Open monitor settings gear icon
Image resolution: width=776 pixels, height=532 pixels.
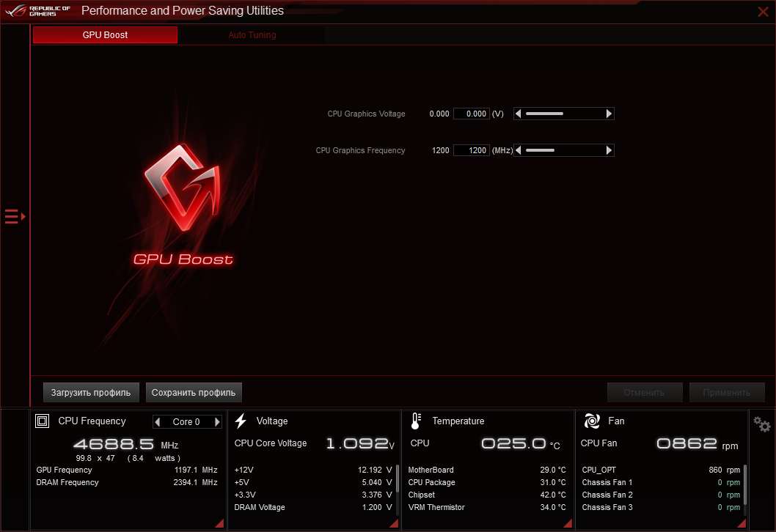click(762, 424)
